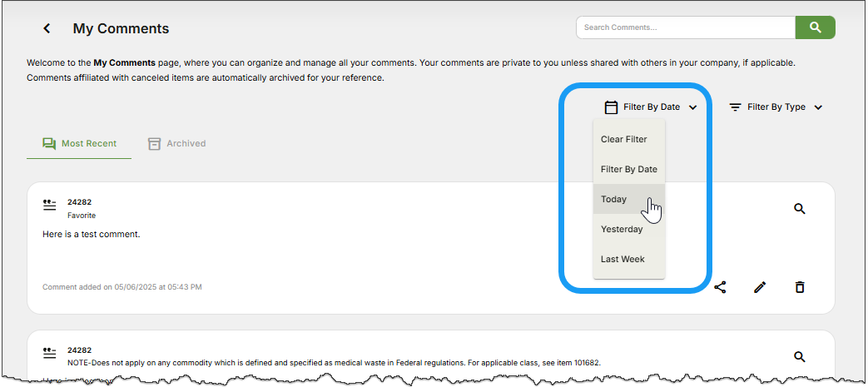Select Clear Filter from the date menu
The width and height of the screenshot is (868, 392).
pos(624,139)
